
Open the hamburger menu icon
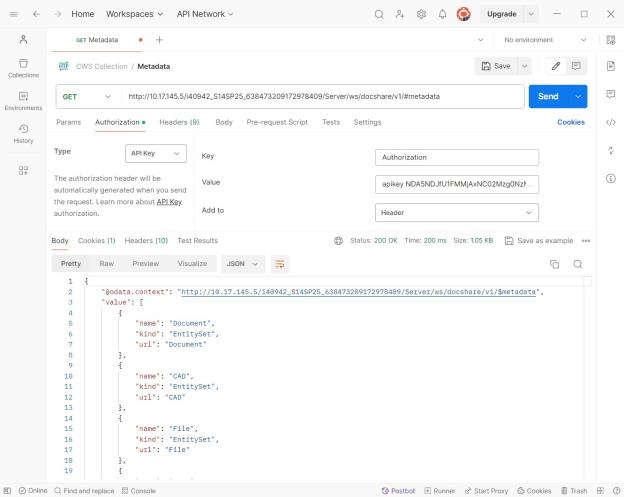[14, 14]
